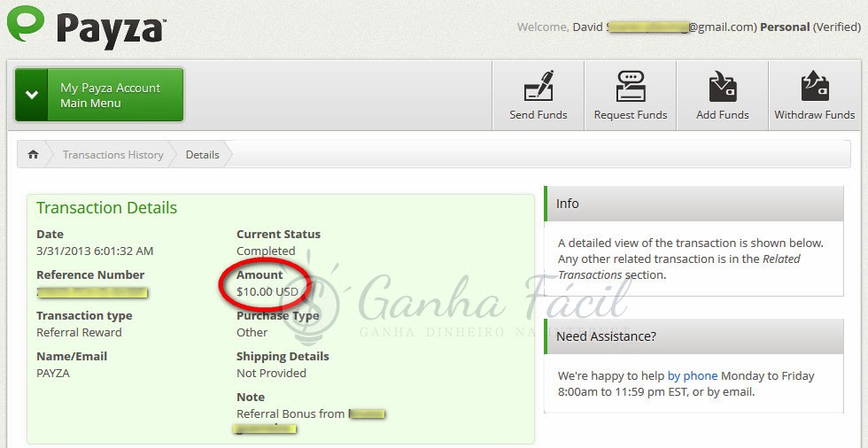Image resolution: width=868 pixels, height=448 pixels.
Task: Click the Not Provided shipping value
Action: pos(271,374)
